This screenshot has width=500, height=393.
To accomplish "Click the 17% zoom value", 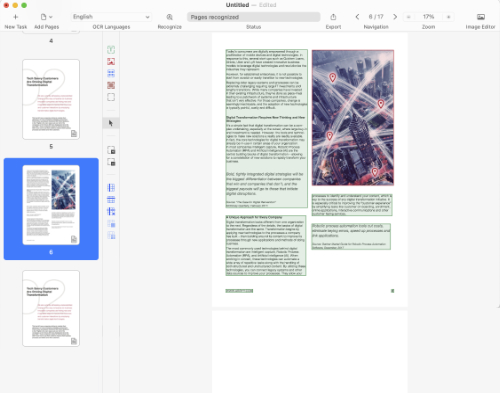I will click(428, 17).
